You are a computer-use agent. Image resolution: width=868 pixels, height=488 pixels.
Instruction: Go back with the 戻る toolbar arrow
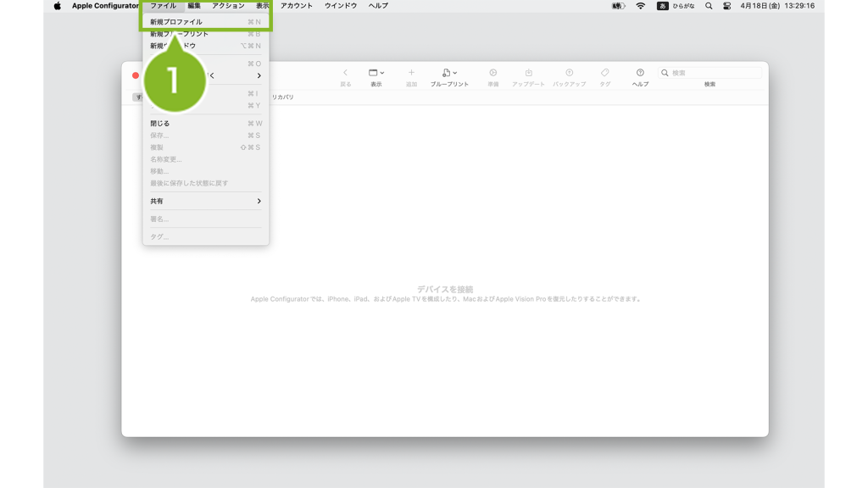tap(346, 73)
